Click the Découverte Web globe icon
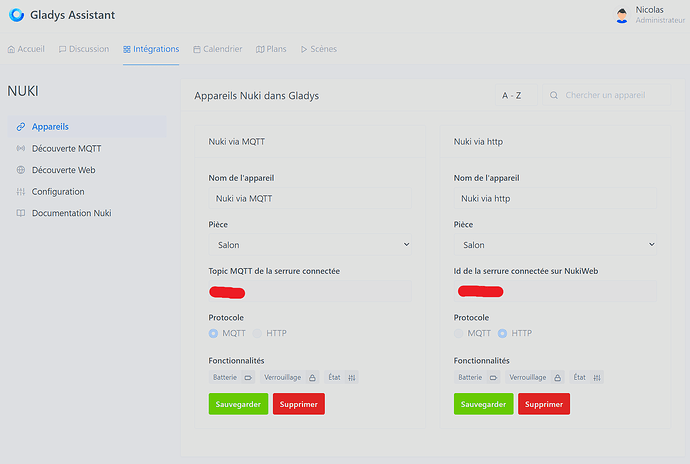 pyautogui.click(x=21, y=170)
